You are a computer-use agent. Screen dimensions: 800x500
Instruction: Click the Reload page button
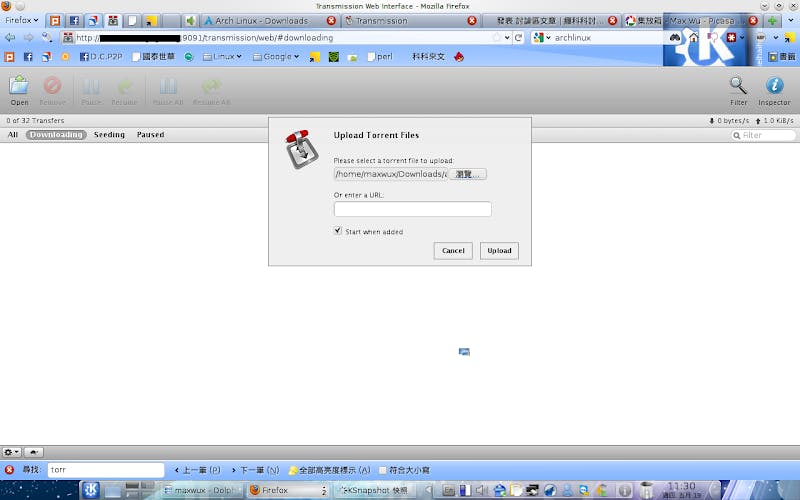(518, 38)
